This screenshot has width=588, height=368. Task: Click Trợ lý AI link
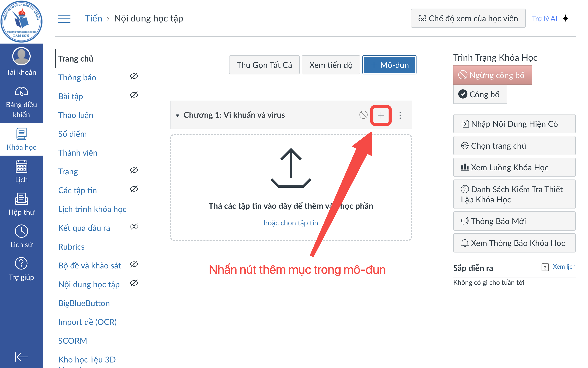click(544, 18)
